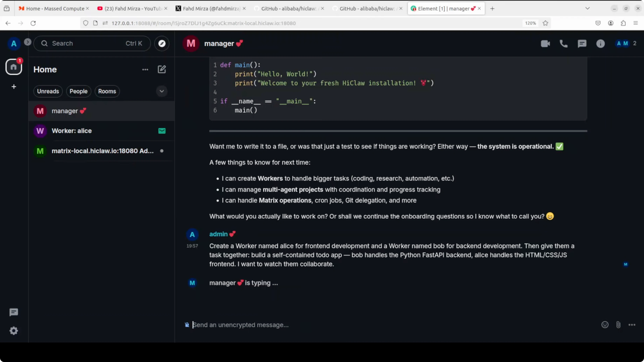This screenshot has width=644, height=362.
Task: Open quick settings with the gear icon
Action: (x=13, y=331)
